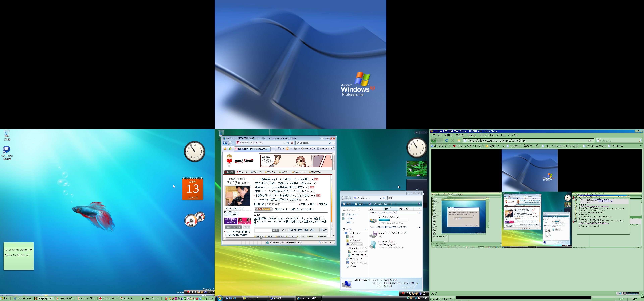644x301 pixels.
Task: Open Firefox 編集(E) menu
Action: point(449,135)
